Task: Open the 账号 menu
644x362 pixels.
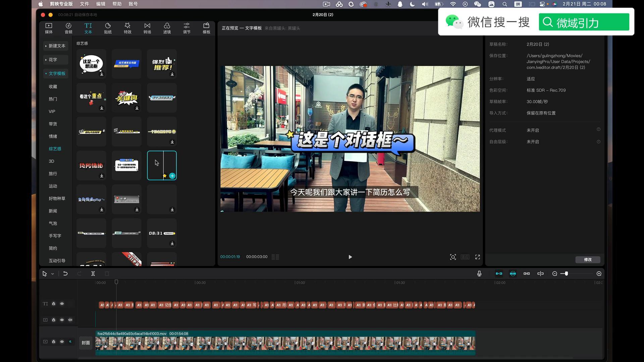Action: click(133, 4)
